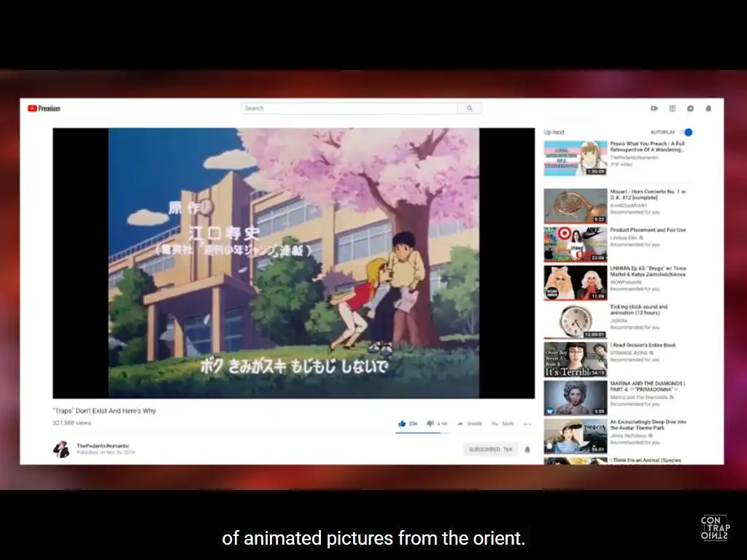The height and width of the screenshot is (560, 747).
Task: Click the anime video player frame
Action: [x=293, y=262]
